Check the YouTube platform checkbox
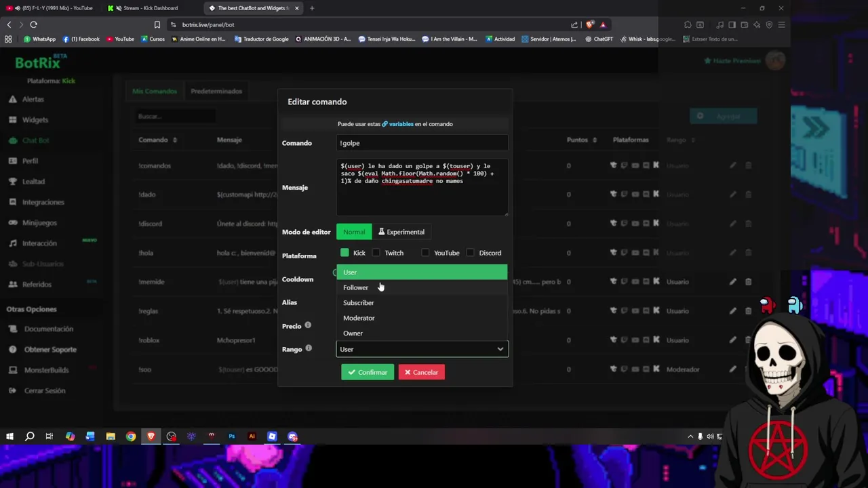868x488 pixels. (x=425, y=253)
